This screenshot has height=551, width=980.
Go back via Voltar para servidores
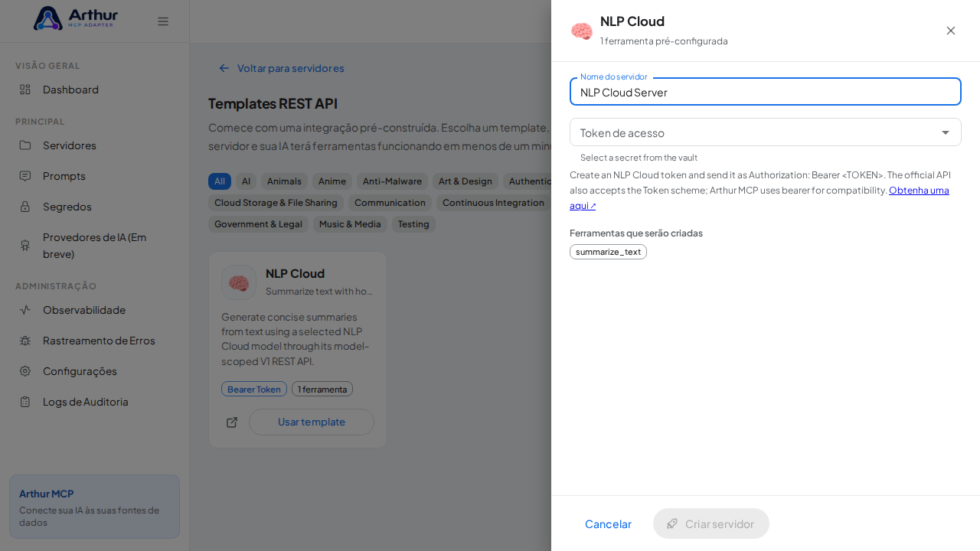click(x=282, y=68)
